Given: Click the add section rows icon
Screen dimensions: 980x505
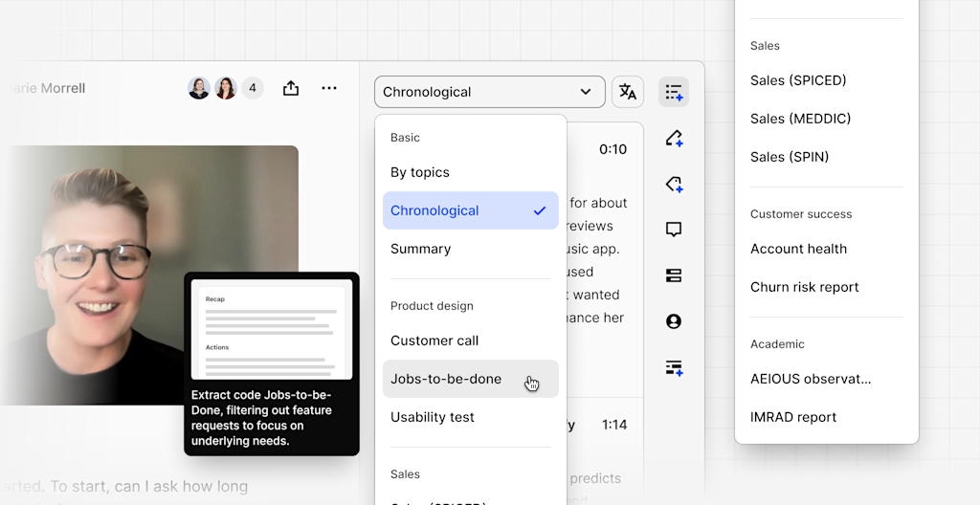Looking at the screenshot, I should (x=674, y=367).
